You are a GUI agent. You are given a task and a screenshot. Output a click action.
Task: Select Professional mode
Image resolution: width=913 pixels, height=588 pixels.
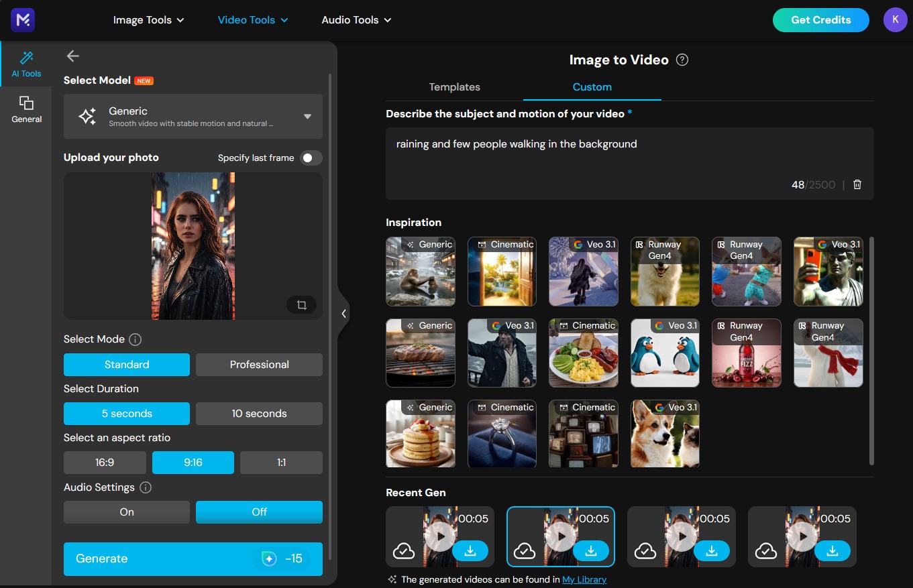[259, 365]
